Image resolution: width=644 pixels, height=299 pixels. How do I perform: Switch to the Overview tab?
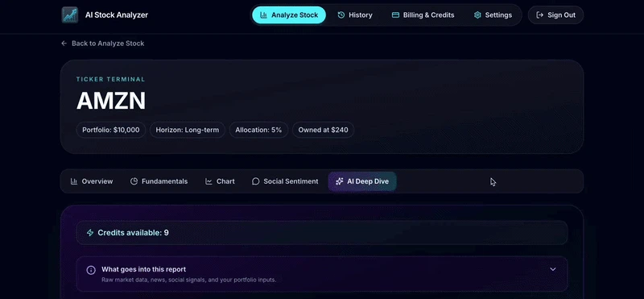[92, 181]
